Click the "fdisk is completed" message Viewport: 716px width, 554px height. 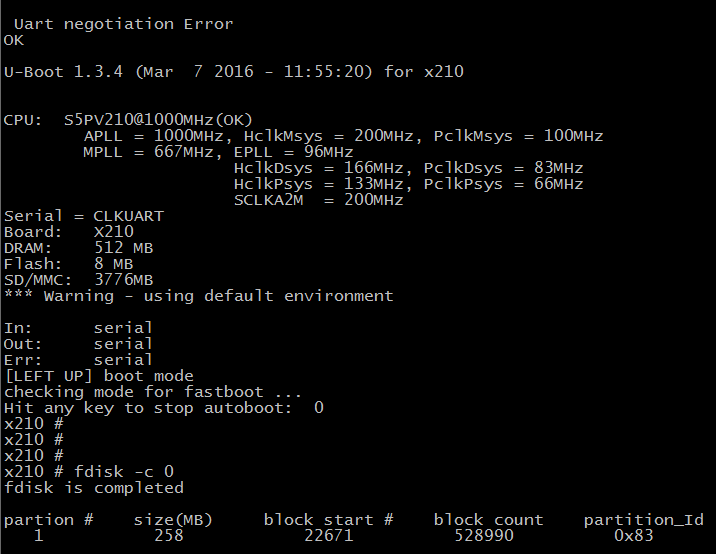[94, 488]
